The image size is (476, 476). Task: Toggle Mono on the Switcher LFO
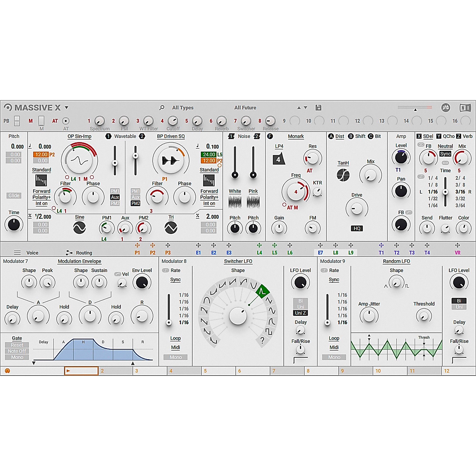coord(175,357)
